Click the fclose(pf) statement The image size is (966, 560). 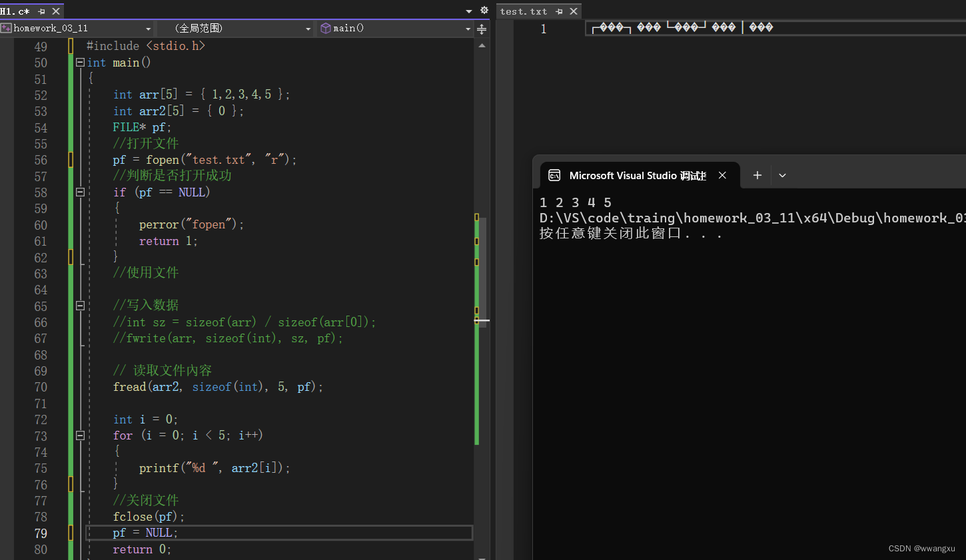149,517
